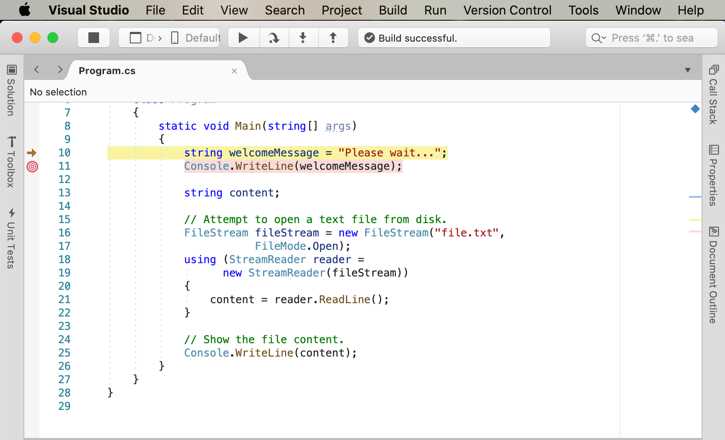This screenshot has width=725, height=440.
Task: Open the File menu
Action: point(155,10)
